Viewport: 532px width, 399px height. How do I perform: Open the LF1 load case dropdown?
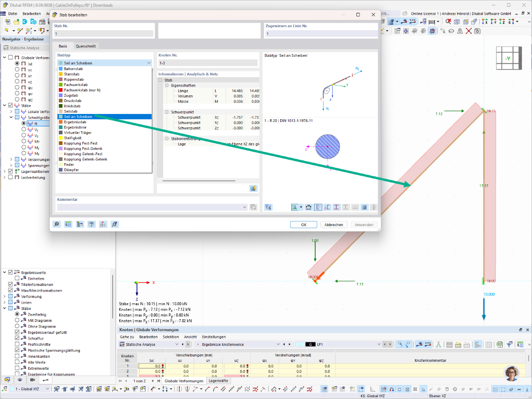pos(380,344)
